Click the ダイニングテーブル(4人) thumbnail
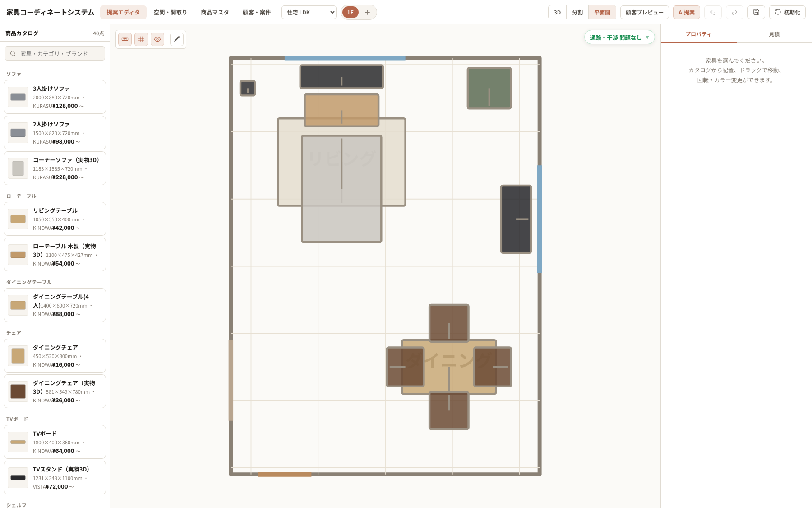This screenshot has width=812, height=508. (18, 305)
